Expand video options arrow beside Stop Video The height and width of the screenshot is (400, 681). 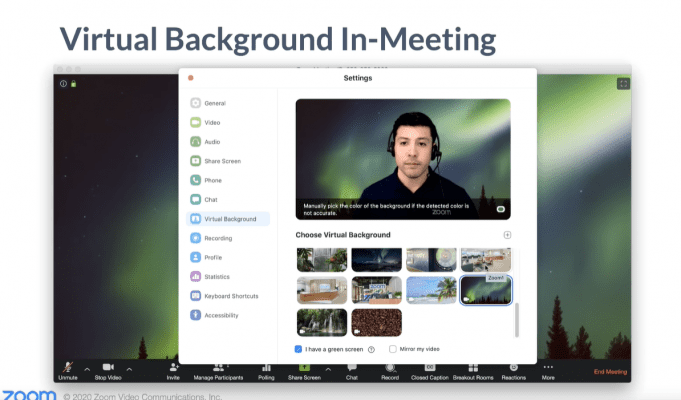tap(129, 370)
